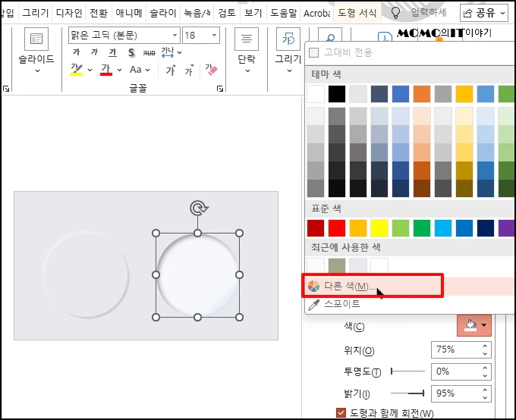Click the More Colors palette icon
Viewport: 516px width, 420px height.
tap(313, 287)
